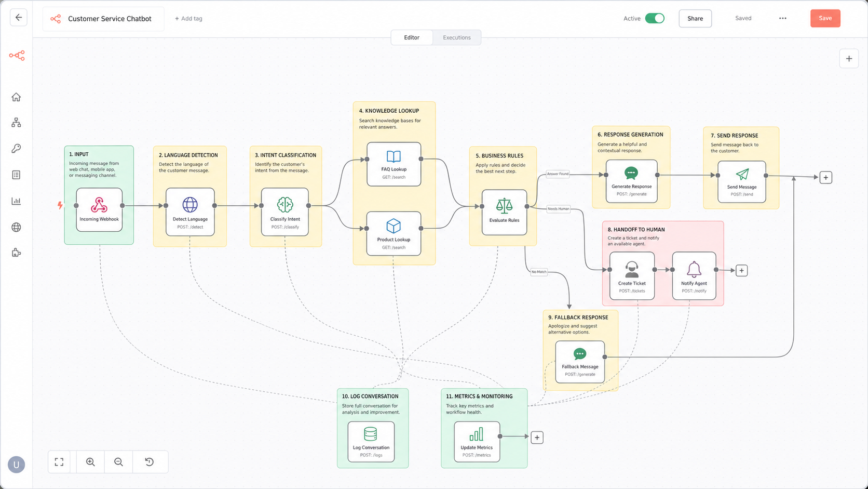Click the webhook trigger lightning bolt
The image size is (868, 489).
pyautogui.click(x=60, y=206)
